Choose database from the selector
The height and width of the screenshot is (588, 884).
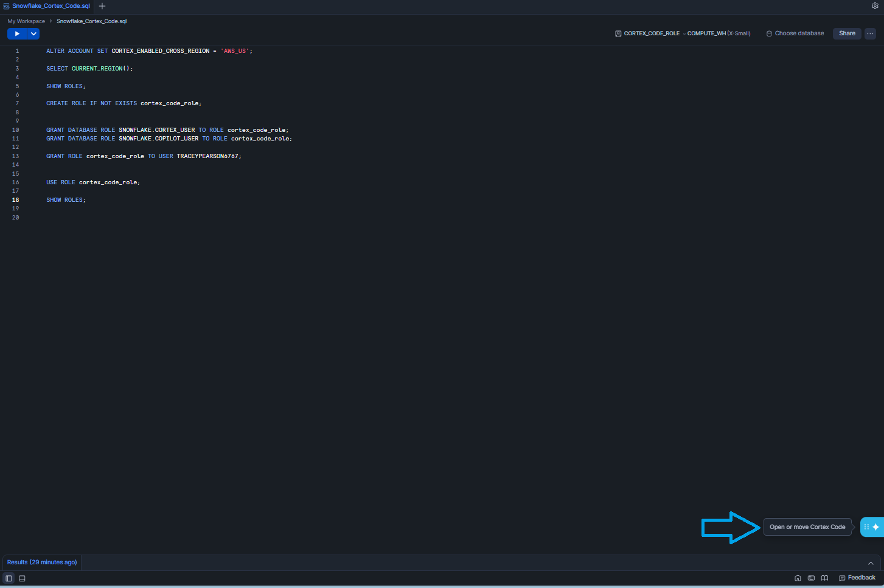point(795,33)
